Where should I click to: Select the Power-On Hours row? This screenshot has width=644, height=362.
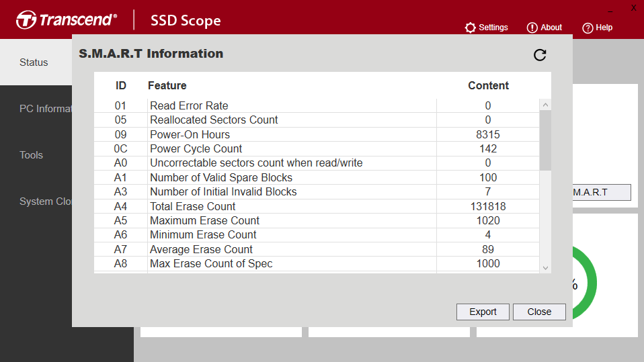tap(317, 134)
